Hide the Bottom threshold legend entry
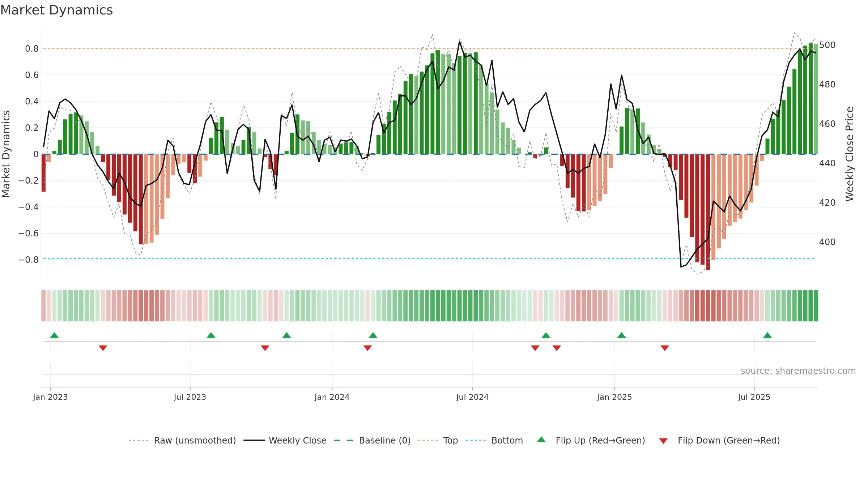868x488 pixels. pyautogui.click(x=494, y=440)
